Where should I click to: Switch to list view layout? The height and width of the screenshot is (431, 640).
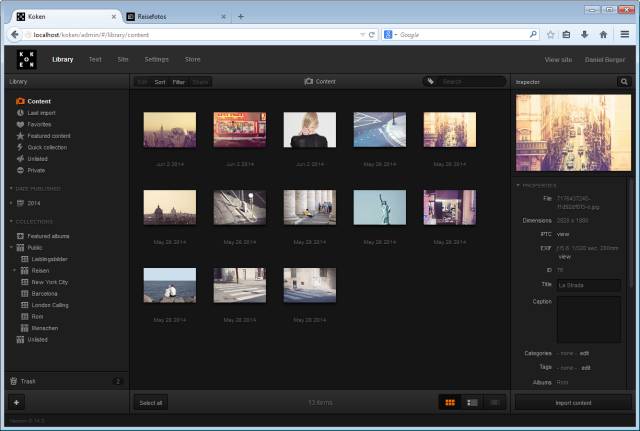point(472,402)
